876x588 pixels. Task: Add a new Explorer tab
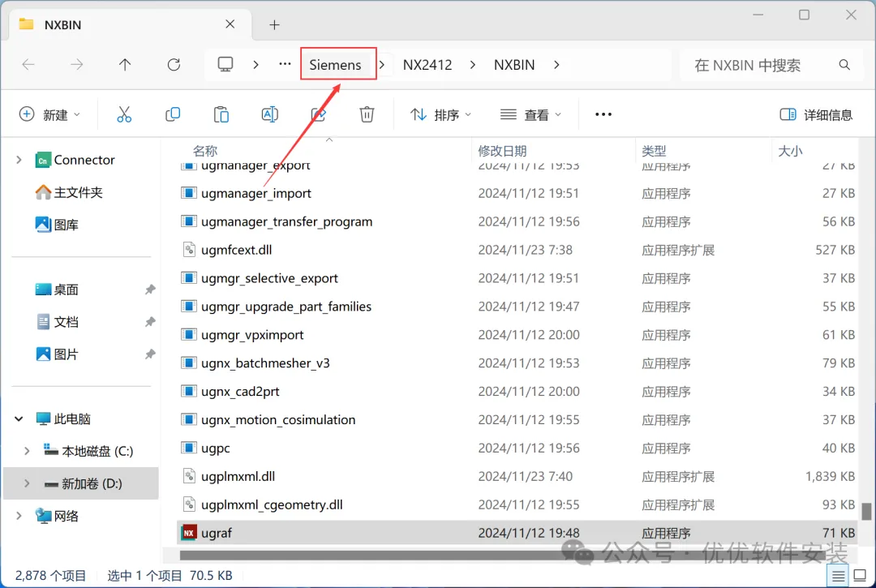pos(274,24)
